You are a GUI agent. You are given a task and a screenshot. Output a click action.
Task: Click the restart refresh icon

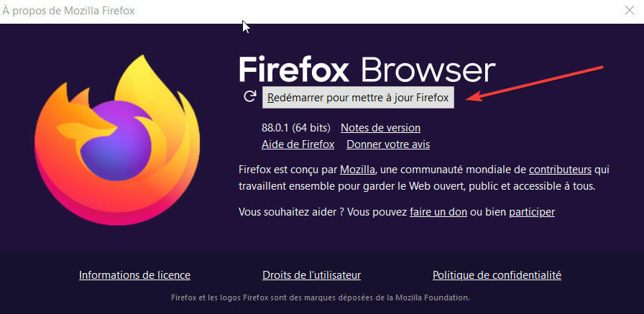tap(249, 96)
